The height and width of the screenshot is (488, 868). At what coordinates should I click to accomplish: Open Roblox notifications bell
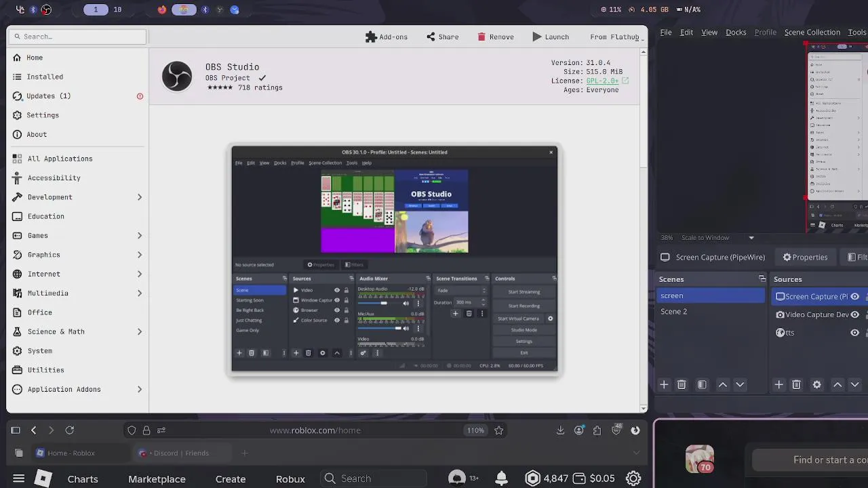click(x=501, y=479)
